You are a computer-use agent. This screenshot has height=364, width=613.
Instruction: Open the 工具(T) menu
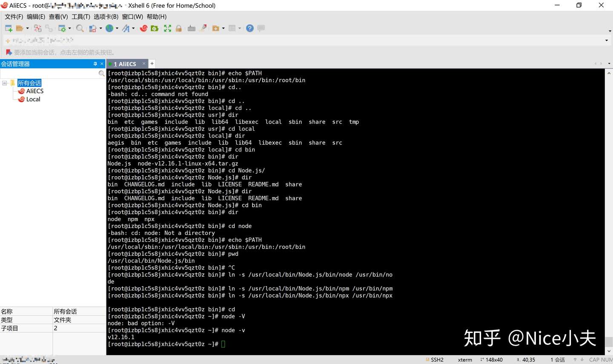[x=81, y=17]
